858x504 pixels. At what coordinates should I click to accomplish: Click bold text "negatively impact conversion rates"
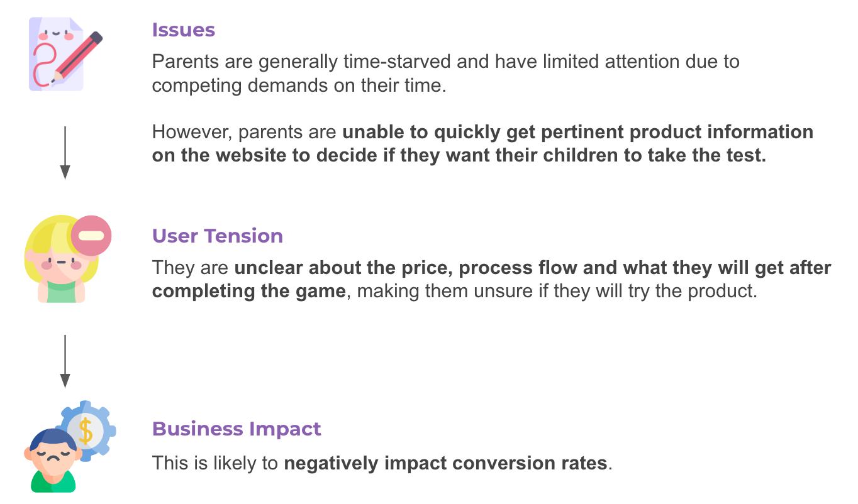(445, 464)
